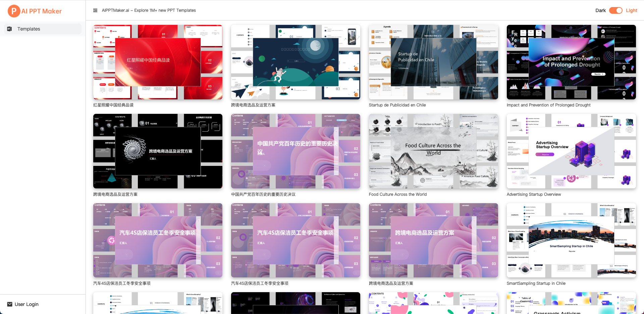Select the 'Startup de Publicidad en Chile' thumbnail

pos(433,62)
